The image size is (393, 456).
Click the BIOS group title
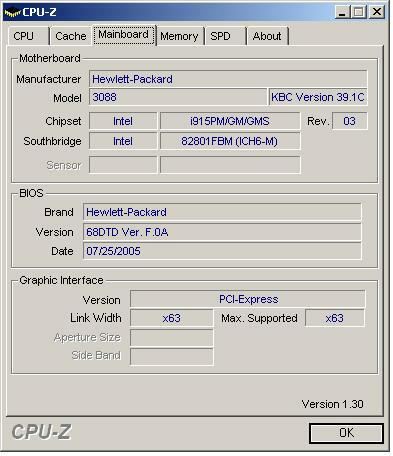[31, 193]
